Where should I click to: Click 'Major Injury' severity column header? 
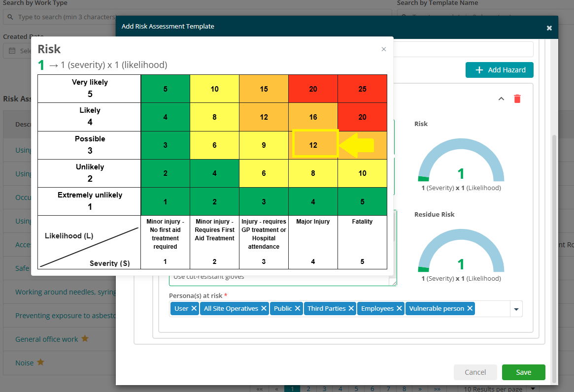(x=313, y=222)
